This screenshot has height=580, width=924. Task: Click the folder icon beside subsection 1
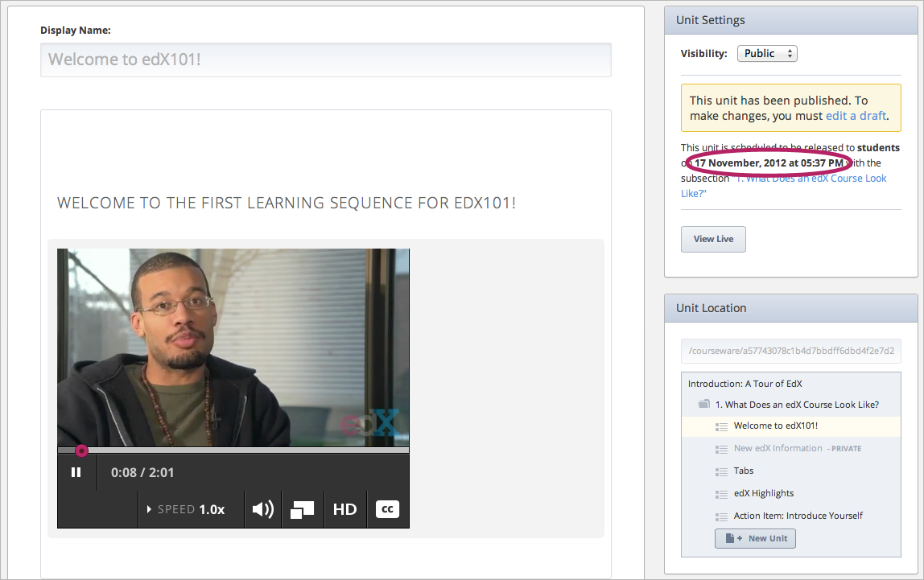(x=704, y=405)
